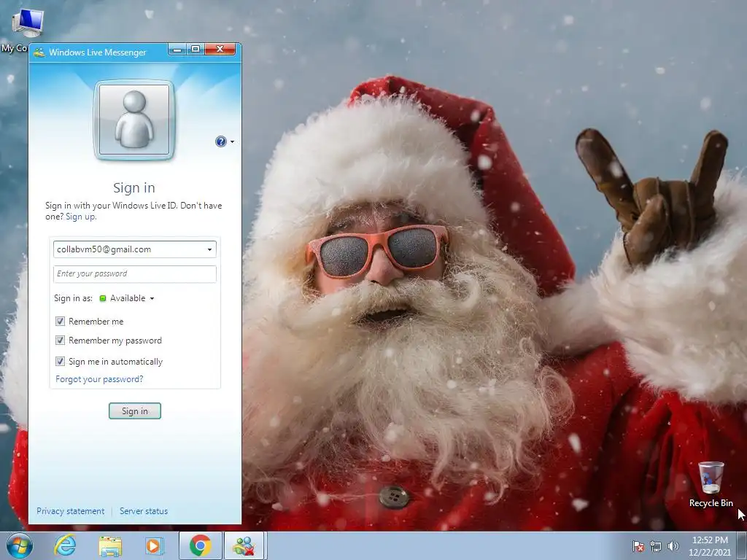This screenshot has width=747, height=560.
Task: Click the email address field text
Action: point(104,249)
